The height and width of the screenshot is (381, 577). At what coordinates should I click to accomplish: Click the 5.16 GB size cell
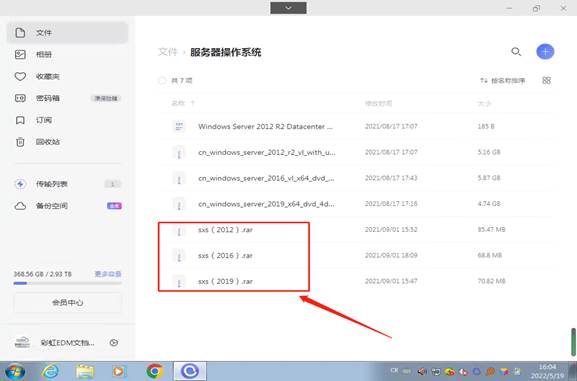pos(489,152)
